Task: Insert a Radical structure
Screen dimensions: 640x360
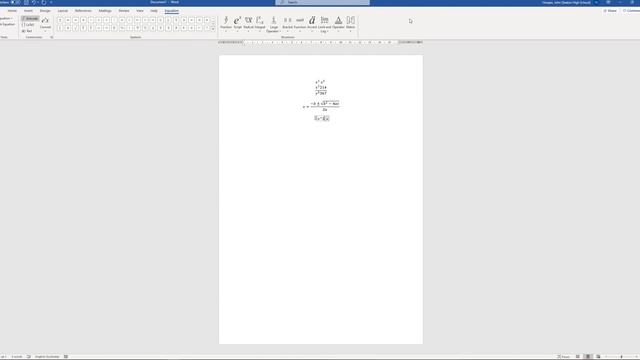Action: (x=248, y=23)
